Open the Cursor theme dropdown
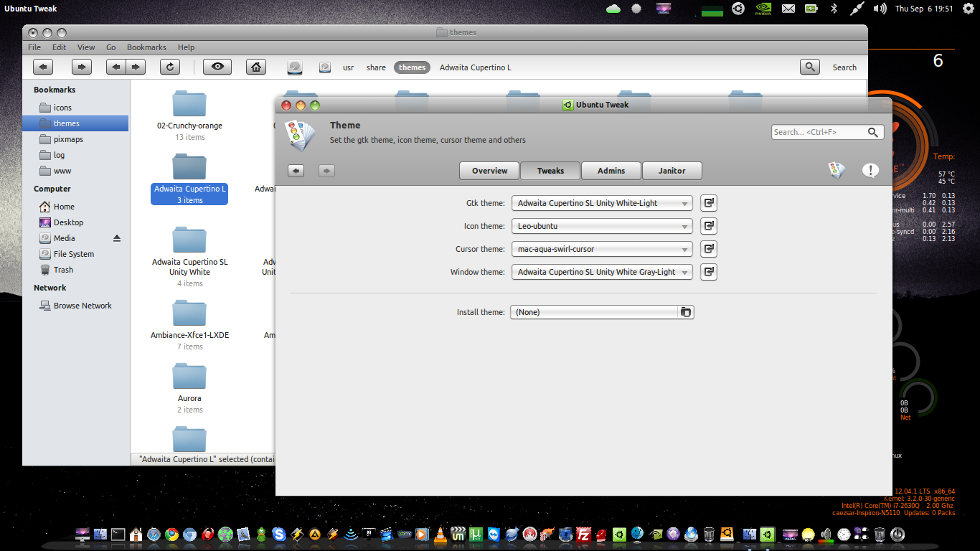This screenshot has height=551, width=980. point(603,249)
